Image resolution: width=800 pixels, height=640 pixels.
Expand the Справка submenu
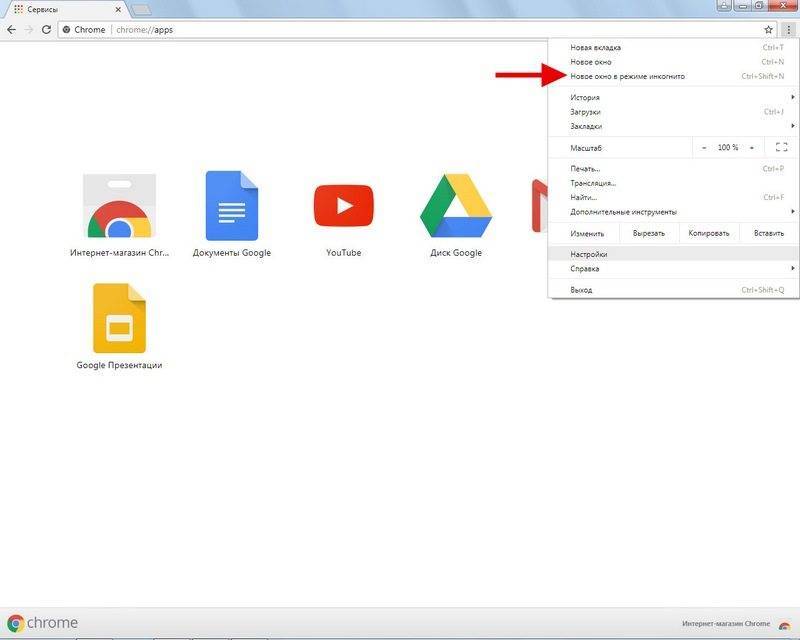click(x=673, y=268)
